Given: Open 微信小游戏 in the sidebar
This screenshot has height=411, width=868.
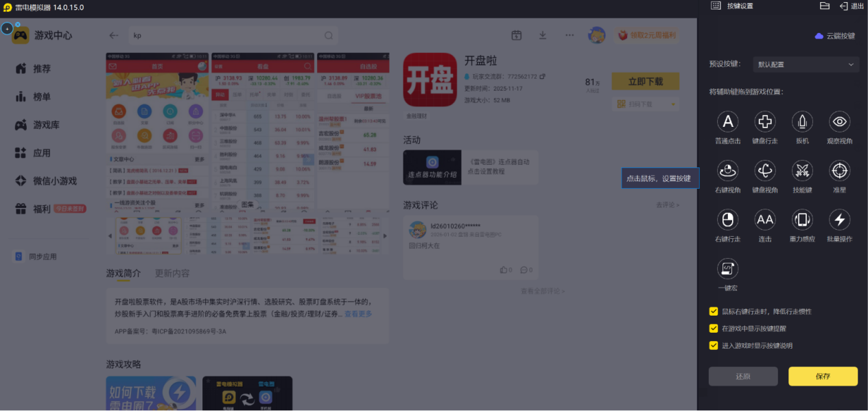Looking at the screenshot, I should [46, 181].
